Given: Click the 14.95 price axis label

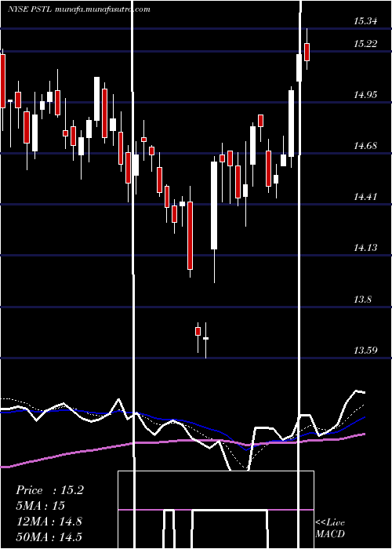Looking at the screenshot, I should [x=365, y=95].
